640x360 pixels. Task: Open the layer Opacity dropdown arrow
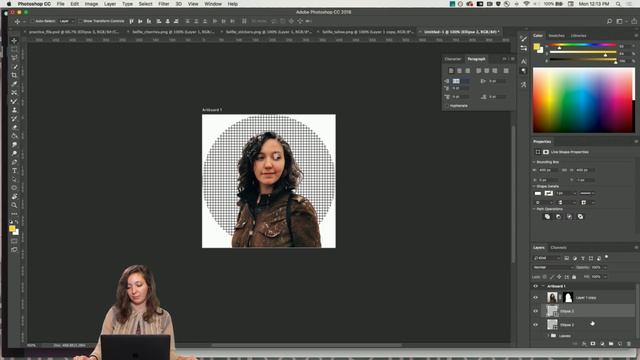coord(605,267)
